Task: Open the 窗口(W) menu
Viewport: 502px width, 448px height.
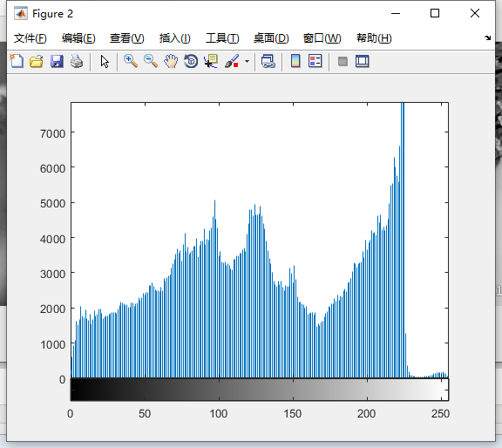Action: (x=322, y=38)
